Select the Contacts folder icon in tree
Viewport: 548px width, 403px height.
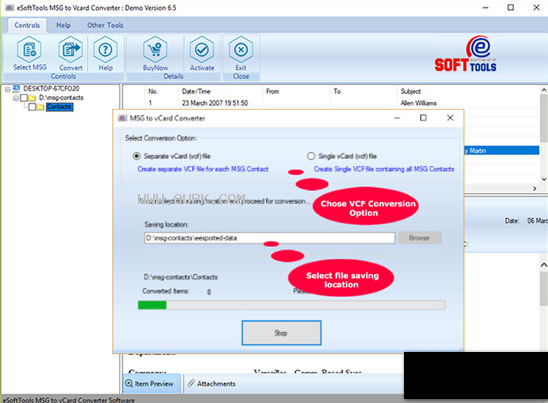(41, 107)
